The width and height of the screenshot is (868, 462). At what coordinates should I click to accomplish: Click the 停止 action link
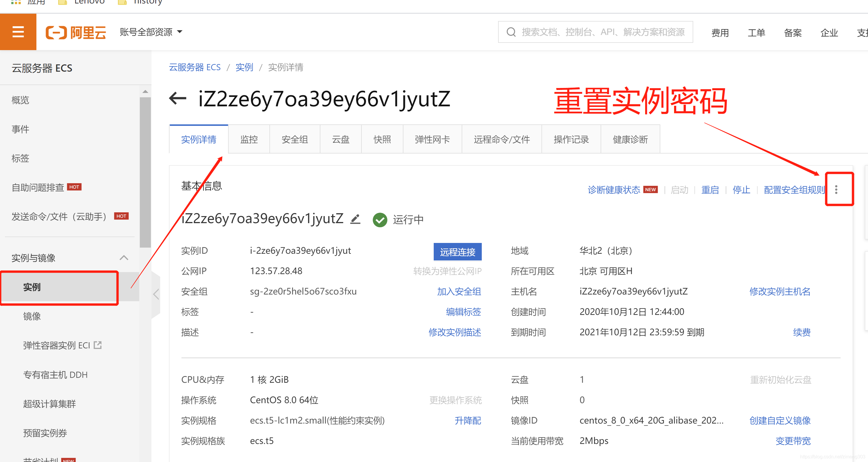pyautogui.click(x=741, y=190)
